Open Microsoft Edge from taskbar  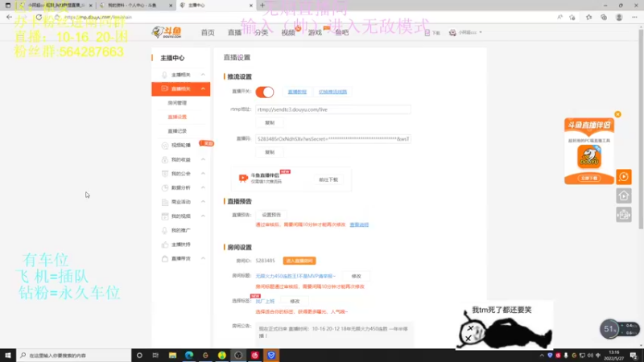point(189,356)
